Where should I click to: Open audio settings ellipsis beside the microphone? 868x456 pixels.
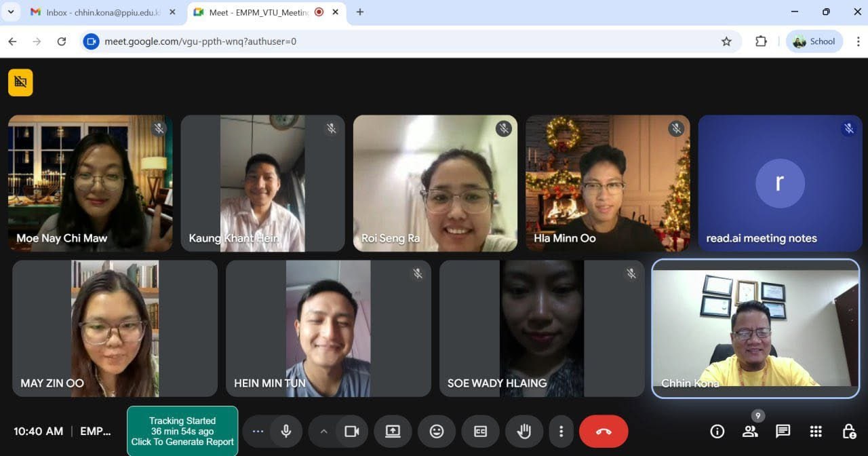258,432
